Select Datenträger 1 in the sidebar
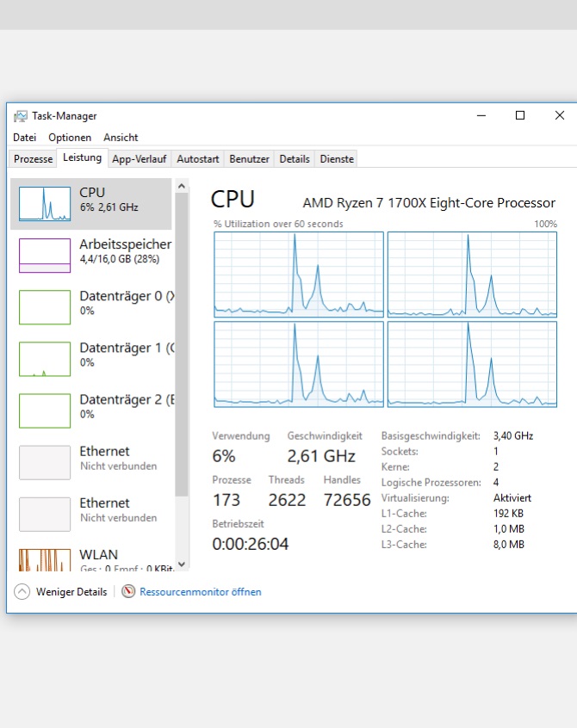The image size is (577, 728). (91, 359)
